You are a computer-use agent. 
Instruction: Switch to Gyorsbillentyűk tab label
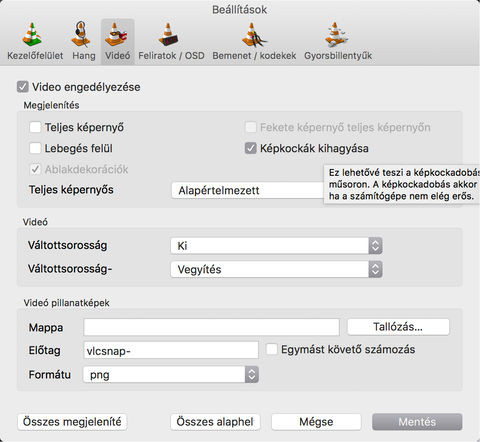(x=338, y=56)
